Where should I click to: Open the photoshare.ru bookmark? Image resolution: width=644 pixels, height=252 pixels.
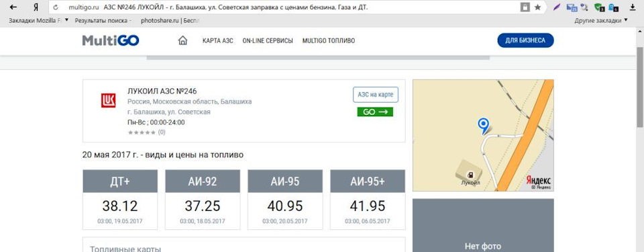[170, 20]
